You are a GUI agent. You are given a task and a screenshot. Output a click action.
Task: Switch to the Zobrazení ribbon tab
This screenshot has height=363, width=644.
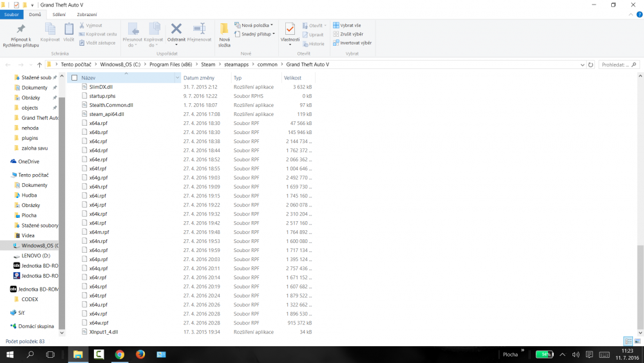(87, 14)
